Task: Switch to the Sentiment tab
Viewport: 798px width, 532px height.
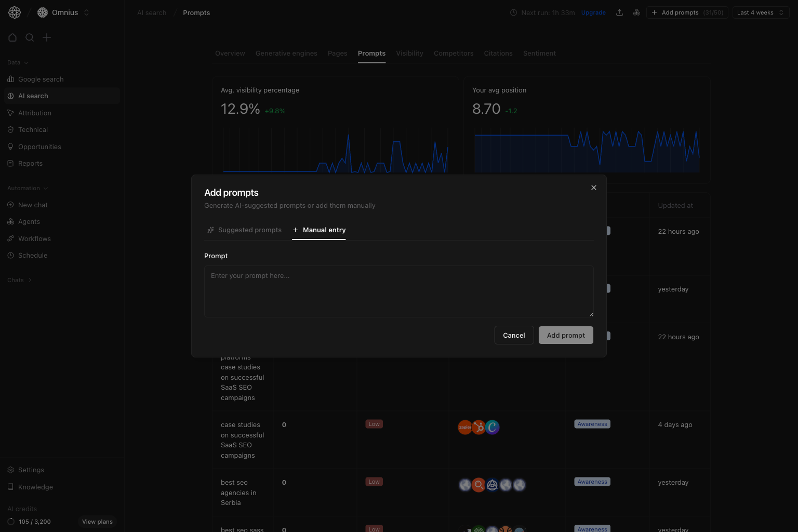Action: (x=539, y=54)
